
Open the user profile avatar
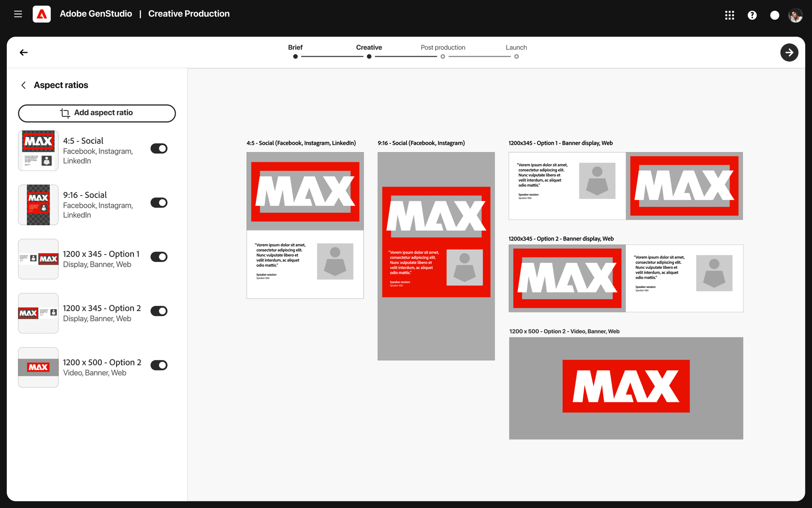pos(795,15)
